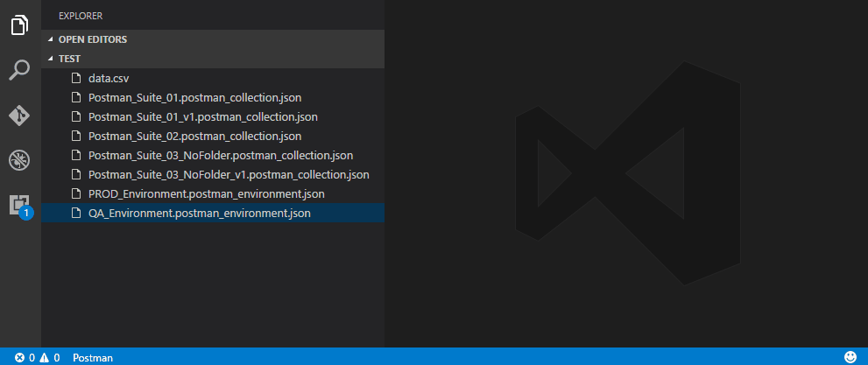
Task: Click the feedback smiley in status bar
Action: point(850,357)
